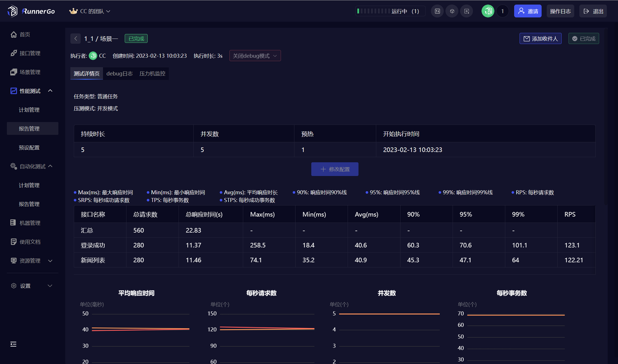618x364 pixels.
Task: Click the crown icon beside CC 的团队
Action: click(x=73, y=11)
